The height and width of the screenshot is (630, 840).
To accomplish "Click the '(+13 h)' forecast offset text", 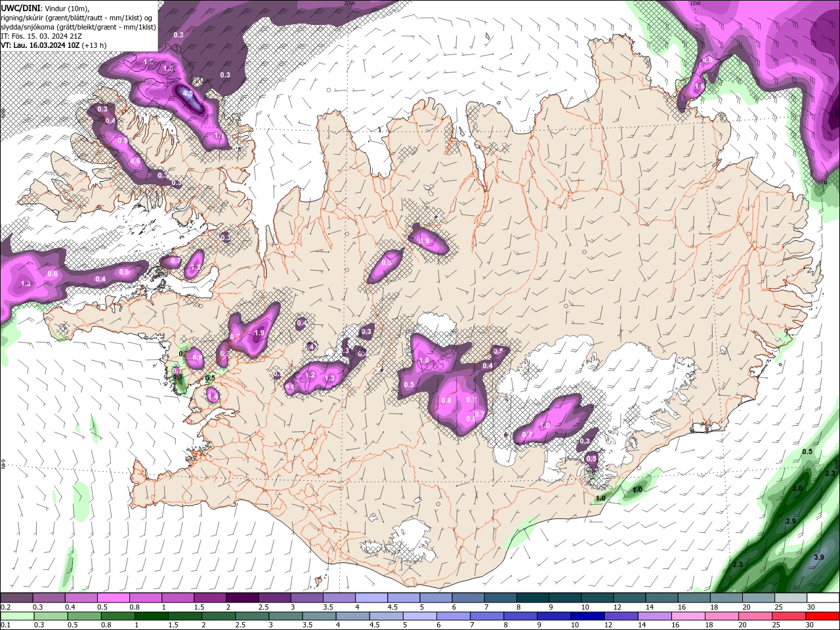I will pos(95,45).
